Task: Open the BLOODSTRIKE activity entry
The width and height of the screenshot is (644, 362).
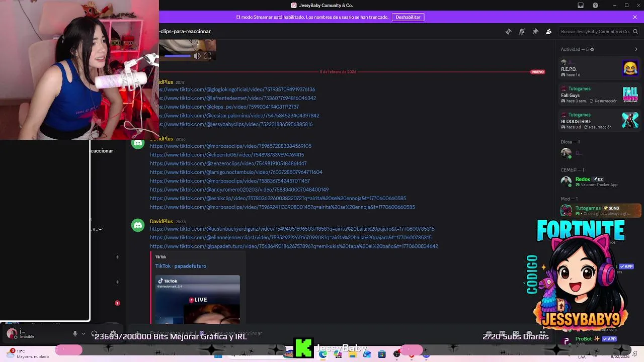Action: point(600,121)
